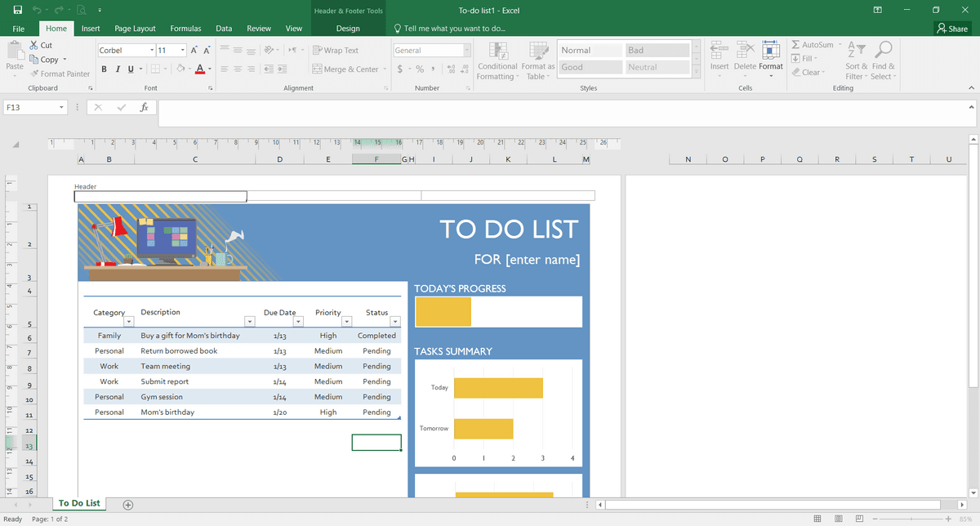Image resolution: width=980 pixels, height=526 pixels.
Task: Open Due Date column filter dropdown
Action: 298,322
